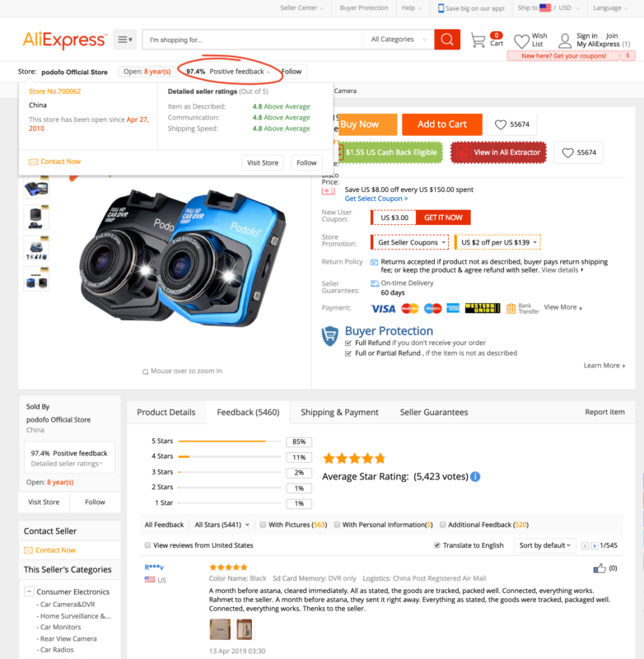Open the Product Details tab
Image resolution: width=644 pixels, height=659 pixels.
166,413
